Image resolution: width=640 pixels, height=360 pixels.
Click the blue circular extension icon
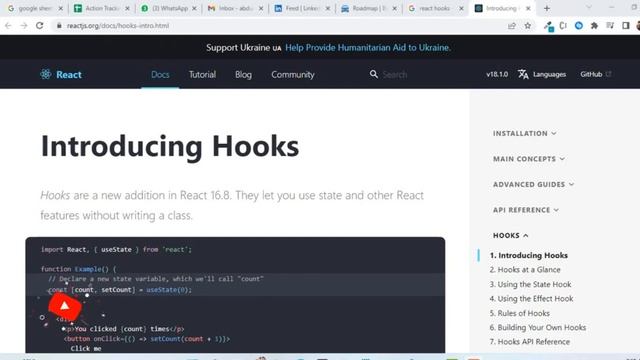(x=579, y=26)
